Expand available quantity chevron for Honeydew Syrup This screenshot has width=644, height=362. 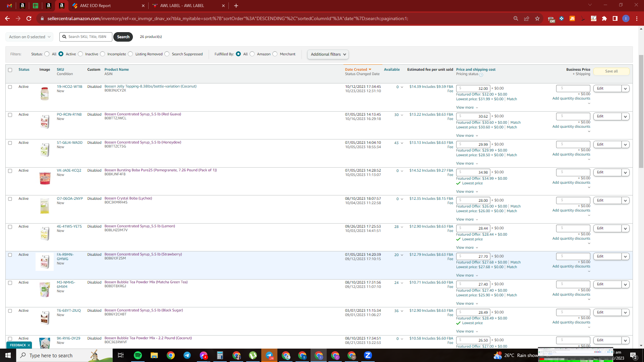pos(402,143)
